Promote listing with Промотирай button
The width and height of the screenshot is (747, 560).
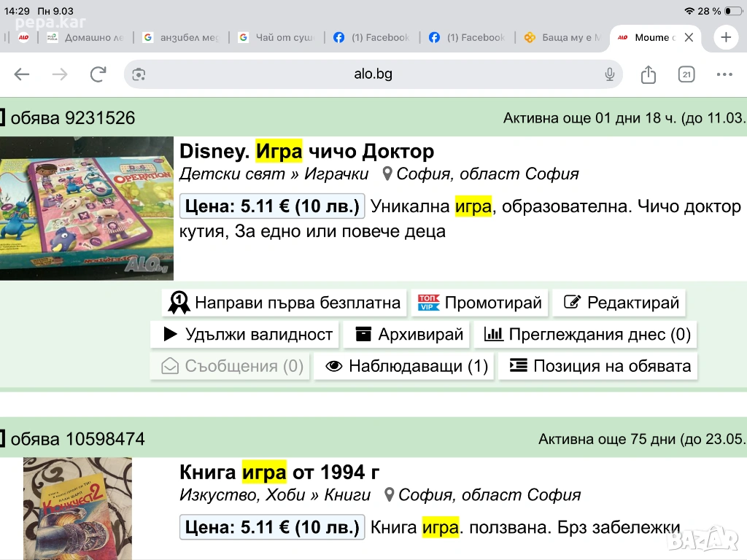pyautogui.click(x=480, y=303)
